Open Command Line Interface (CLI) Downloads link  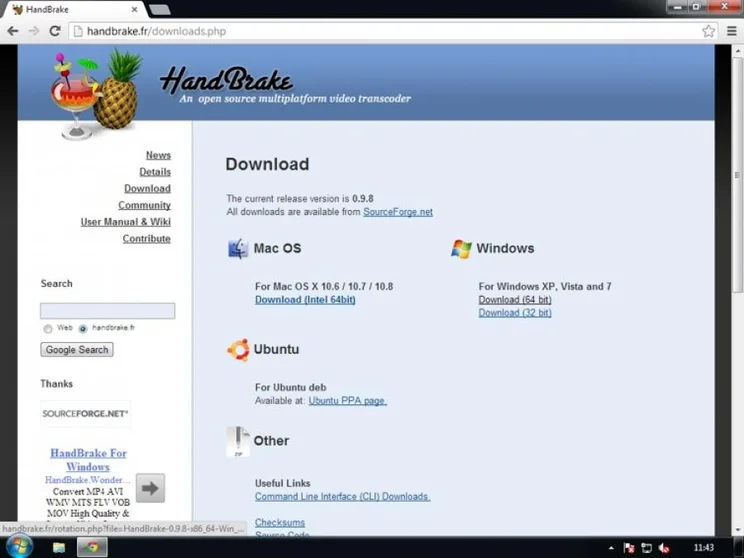(x=342, y=497)
